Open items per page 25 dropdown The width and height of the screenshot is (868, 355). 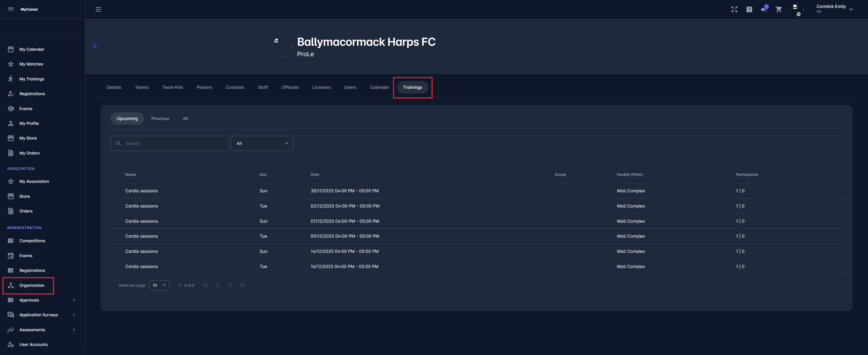(159, 285)
